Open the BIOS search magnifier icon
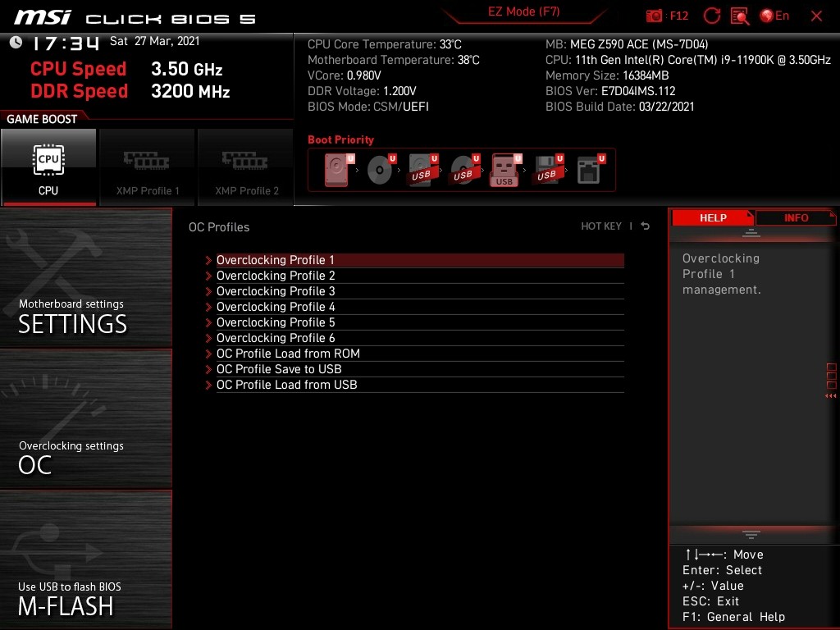Image resolution: width=840 pixels, height=630 pixels. coord(740,16)
